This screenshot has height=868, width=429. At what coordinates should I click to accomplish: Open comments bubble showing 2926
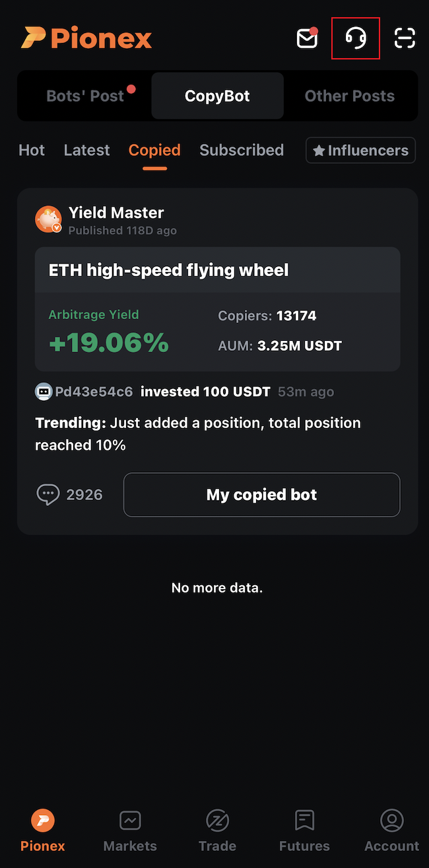point(69,495)
